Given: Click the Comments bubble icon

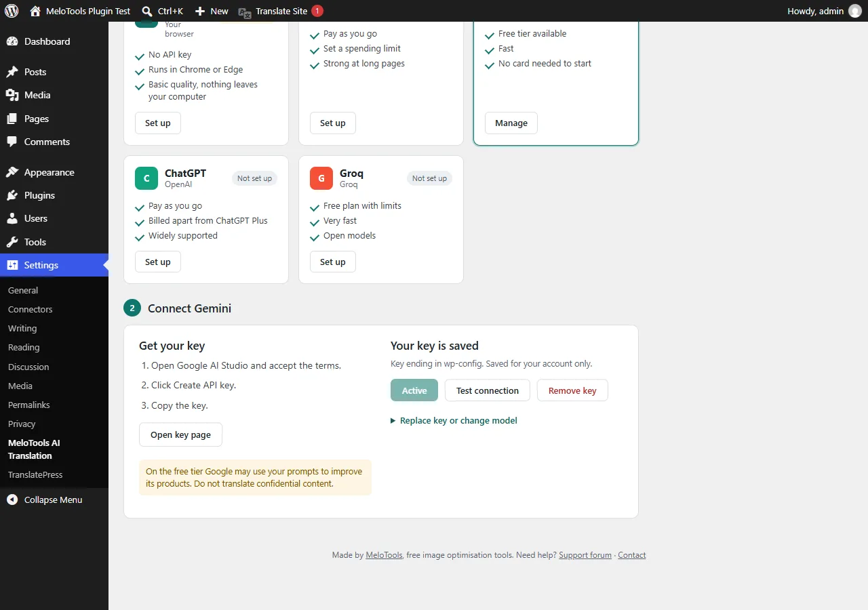Looking at the screenshot, I should tap(12, 142).
